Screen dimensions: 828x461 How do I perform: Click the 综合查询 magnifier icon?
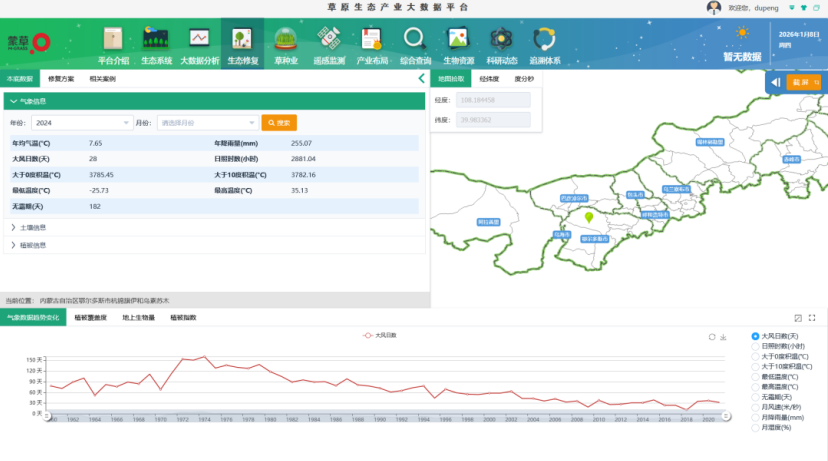tap(415, 39)
